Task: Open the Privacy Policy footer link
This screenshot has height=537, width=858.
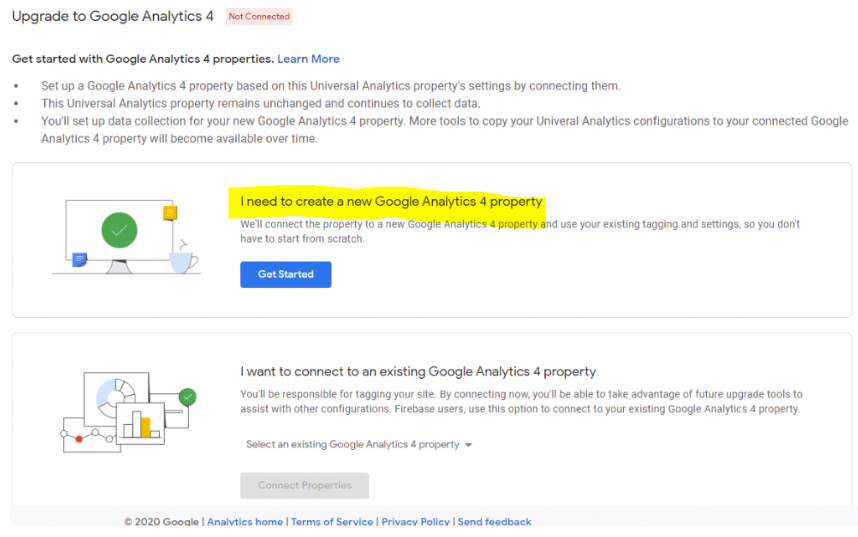Action: tap(415, 522)
